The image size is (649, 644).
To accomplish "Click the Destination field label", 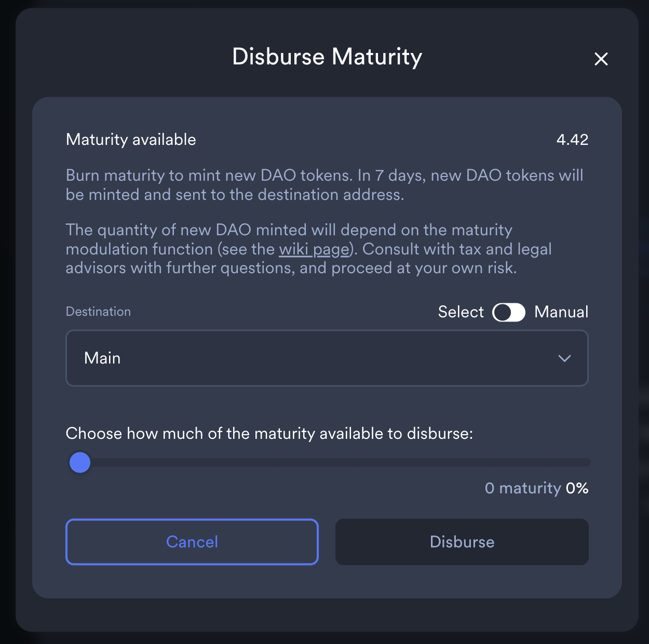I will click(98, 312).
